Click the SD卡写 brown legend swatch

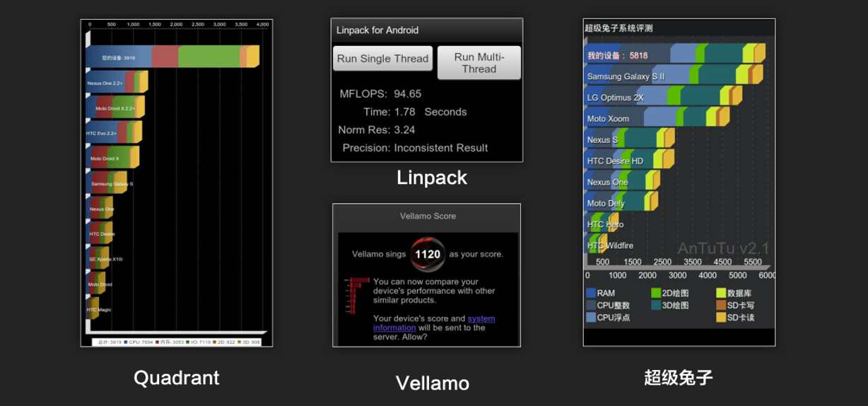721,306
